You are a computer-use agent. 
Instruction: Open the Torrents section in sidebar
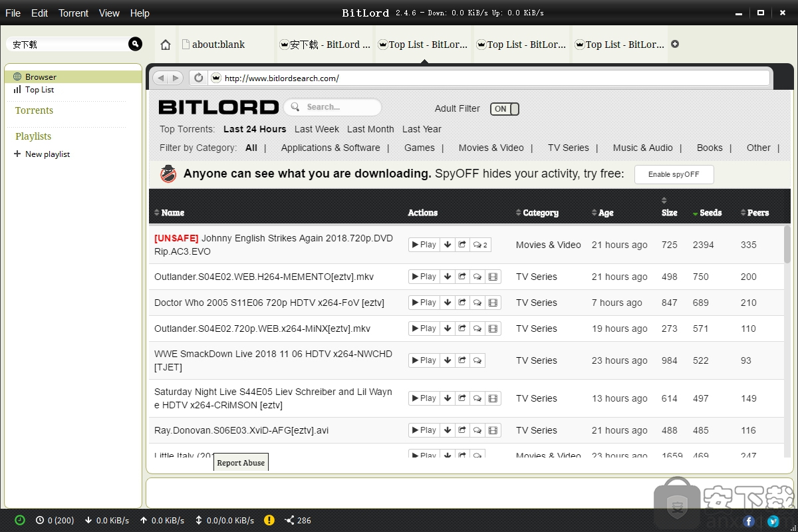click(x=34, y=110)
